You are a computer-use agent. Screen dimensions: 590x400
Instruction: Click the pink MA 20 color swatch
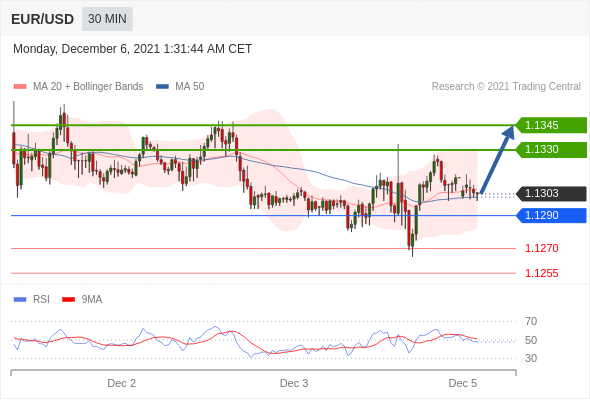pyautogui.click(x=20, y=87)
